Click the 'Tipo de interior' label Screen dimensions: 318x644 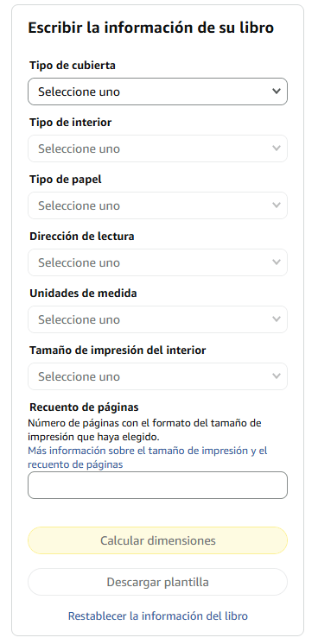(70, 123)
